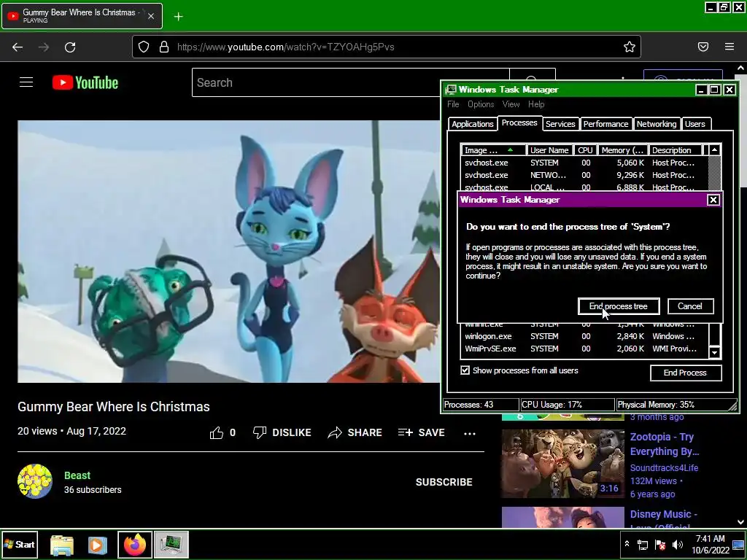This screenshot has width=747, height=560.
Task: Select svchost.exe row with NETWO user
Action: [584, 175]
